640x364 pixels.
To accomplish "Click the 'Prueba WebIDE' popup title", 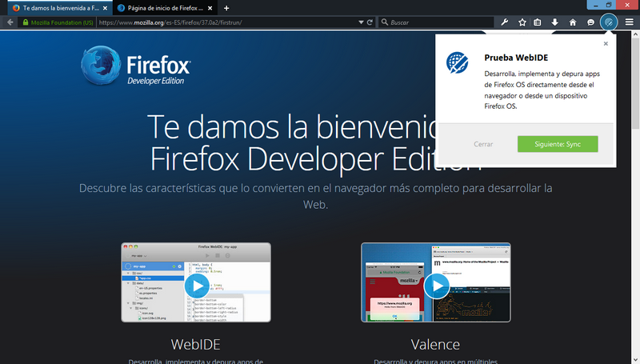I will [x=516, y=58].
